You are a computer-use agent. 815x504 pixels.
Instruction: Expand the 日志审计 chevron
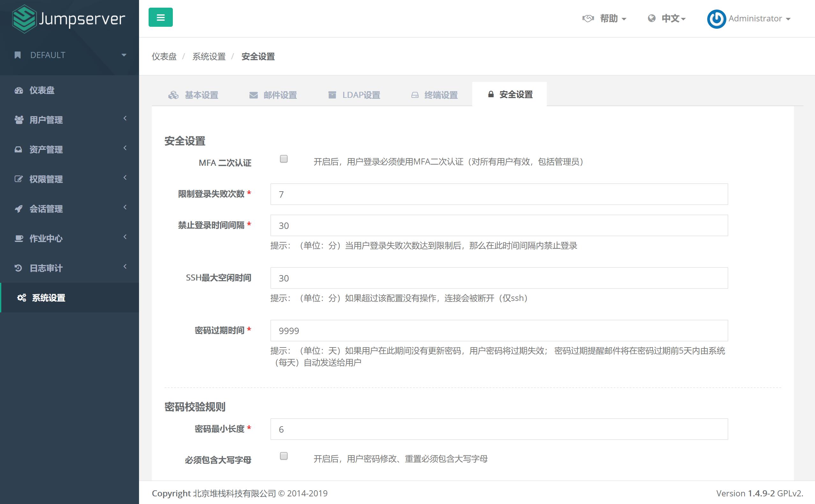(x=125, y=267)
